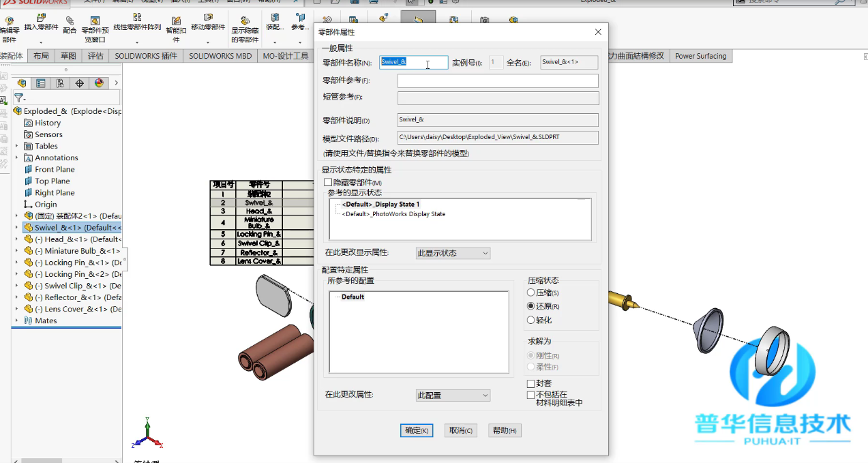The width and height of the screenshot is (868, 463).
Task: Select Swivel_&<1> component in tree
Action: pos(72,228)
